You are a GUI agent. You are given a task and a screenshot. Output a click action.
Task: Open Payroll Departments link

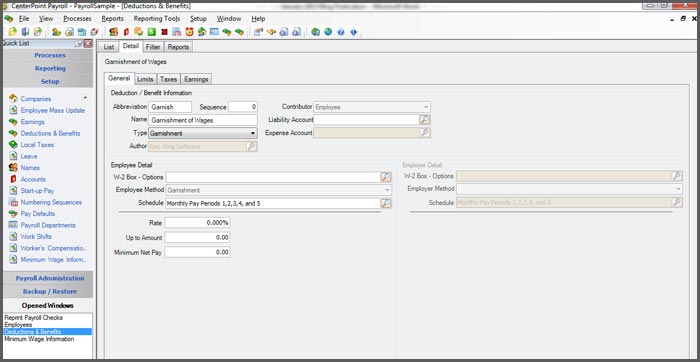[48, 225]
